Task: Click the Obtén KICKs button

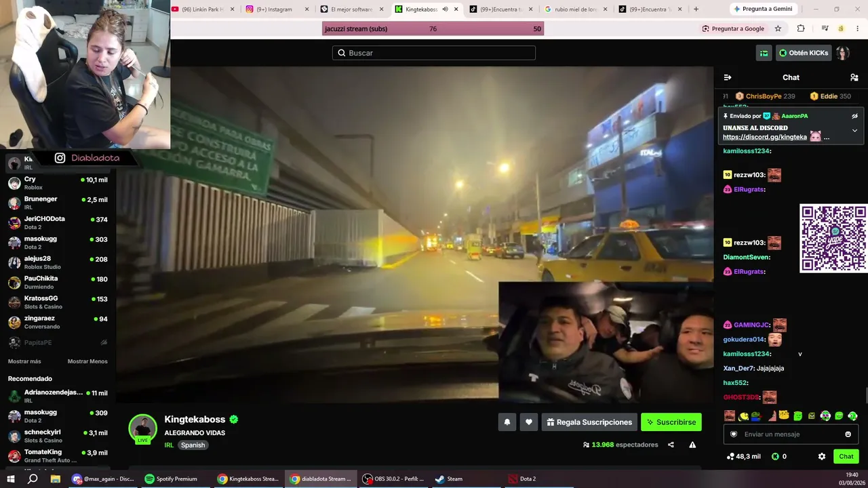Action: [804, 53]
